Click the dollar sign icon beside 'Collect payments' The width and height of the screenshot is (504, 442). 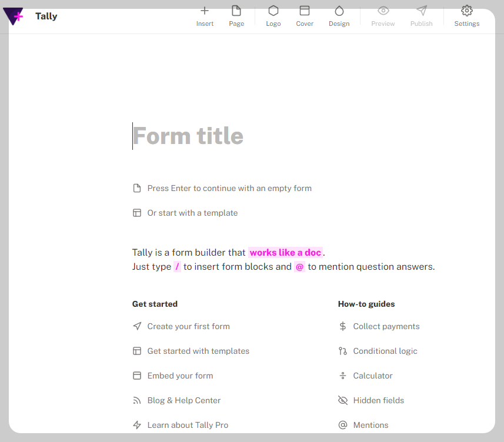pyautogui.click(x=343, y=326)
